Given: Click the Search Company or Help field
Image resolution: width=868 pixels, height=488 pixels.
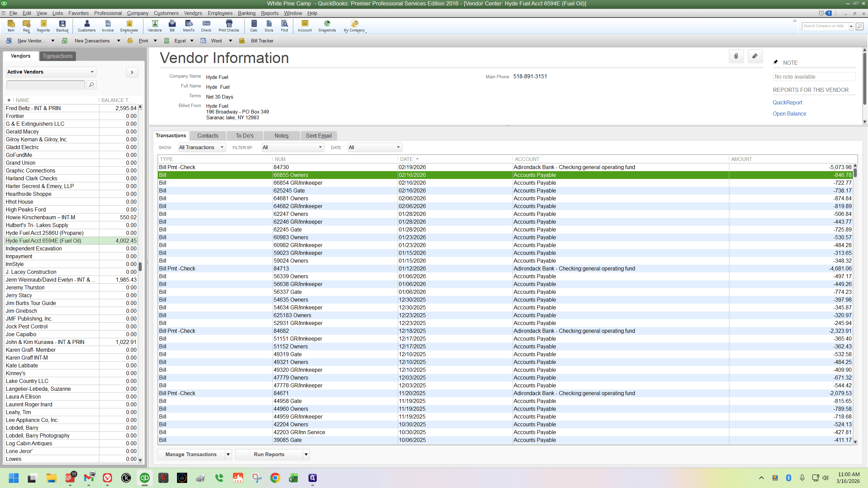Looking at the screenshot, I should click(x=825, y=26).
